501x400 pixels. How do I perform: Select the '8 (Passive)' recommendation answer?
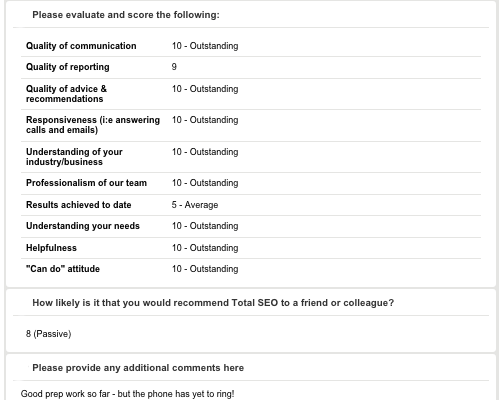[x=49, y=334]
